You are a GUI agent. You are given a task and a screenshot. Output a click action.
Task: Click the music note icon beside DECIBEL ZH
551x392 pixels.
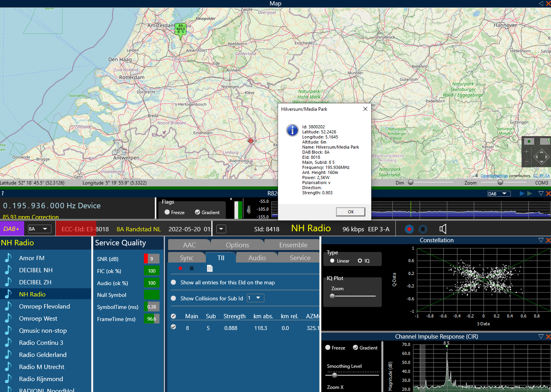(x=8, y=282)
